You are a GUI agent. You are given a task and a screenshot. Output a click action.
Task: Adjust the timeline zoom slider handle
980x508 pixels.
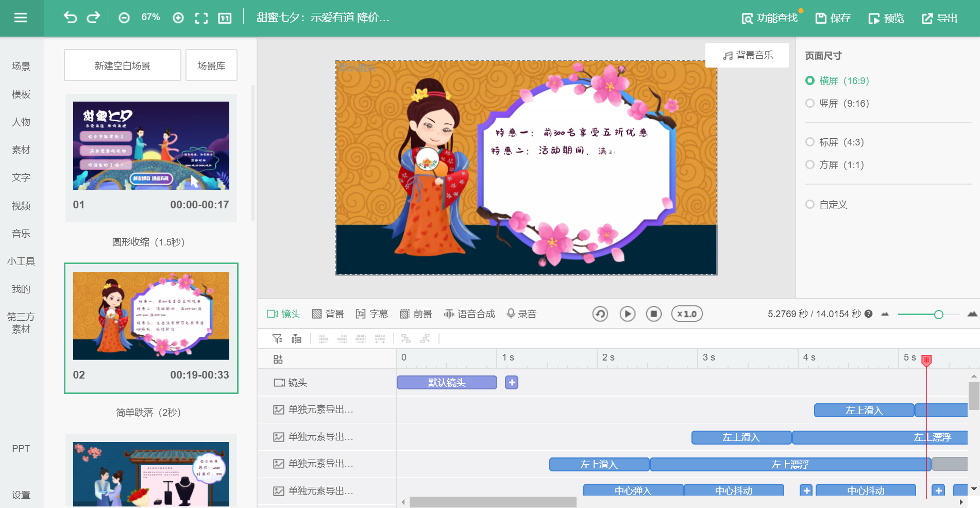939,314
